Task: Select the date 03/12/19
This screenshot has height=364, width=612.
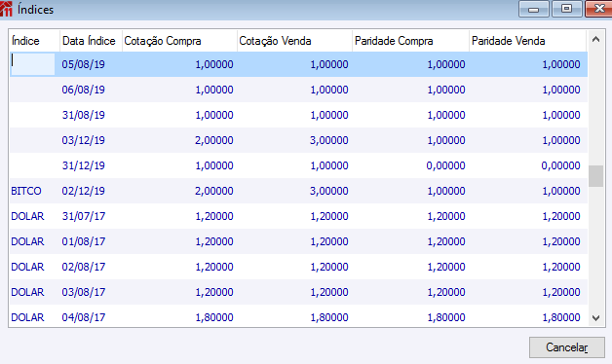Action: [x=84, y=140]
